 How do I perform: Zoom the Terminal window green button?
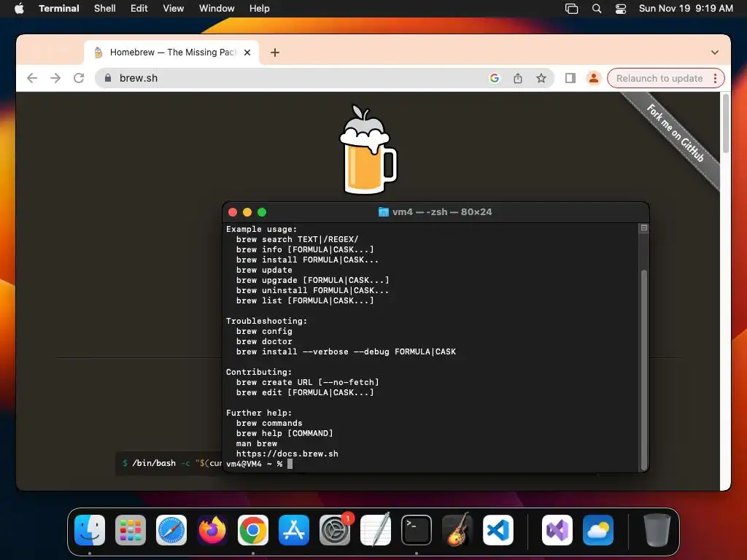pos(262,212)
